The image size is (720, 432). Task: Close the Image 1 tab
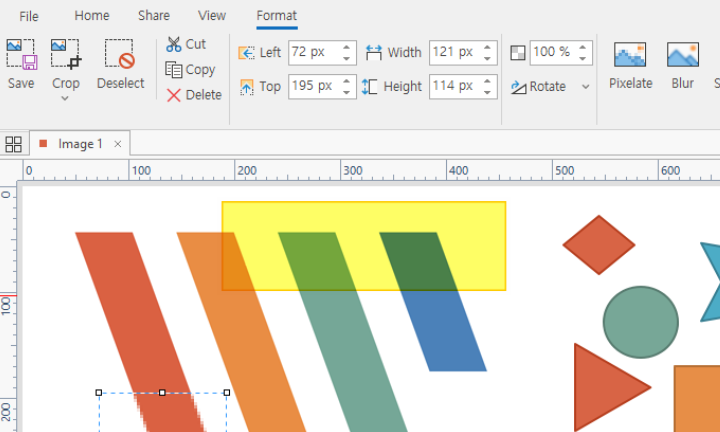[118, 144]
